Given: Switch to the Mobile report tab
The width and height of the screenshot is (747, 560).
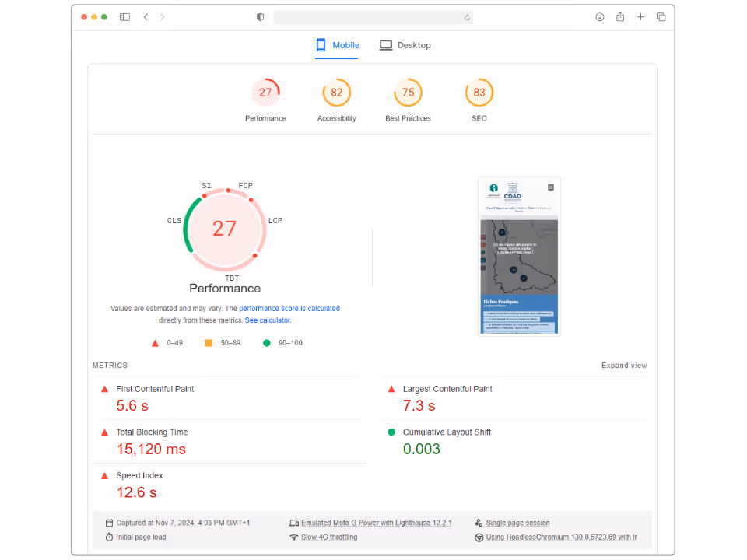Looking at the screenshot, I should coord(337,45).
